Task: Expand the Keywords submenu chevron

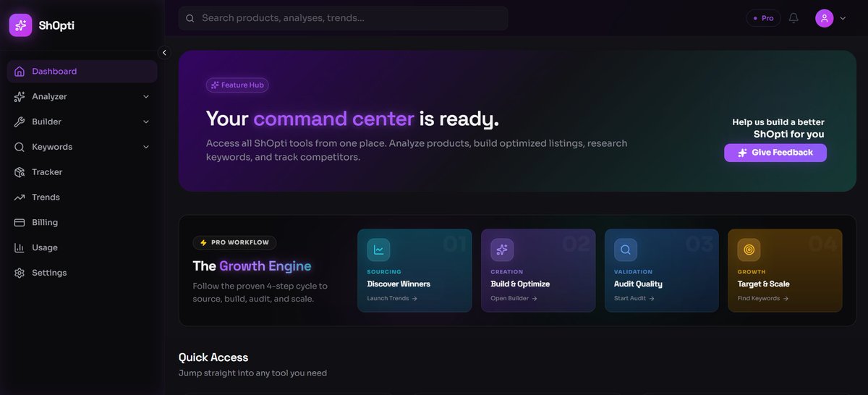Action: tap(146, 147)
